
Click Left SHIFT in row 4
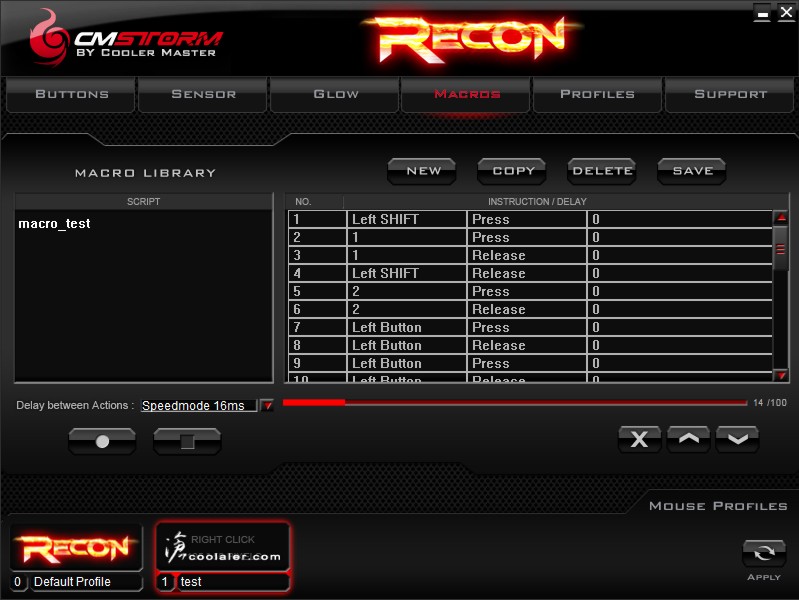407,273
